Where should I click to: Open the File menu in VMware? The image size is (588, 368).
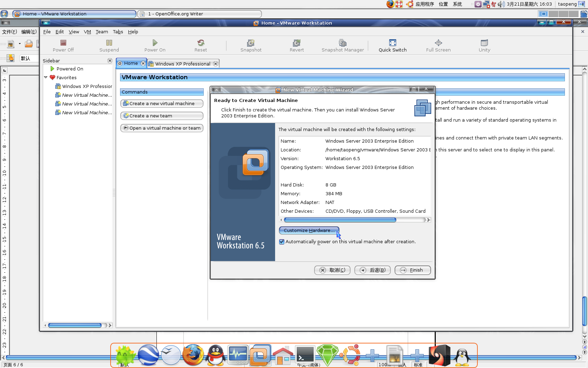click(x=47, y=32)
